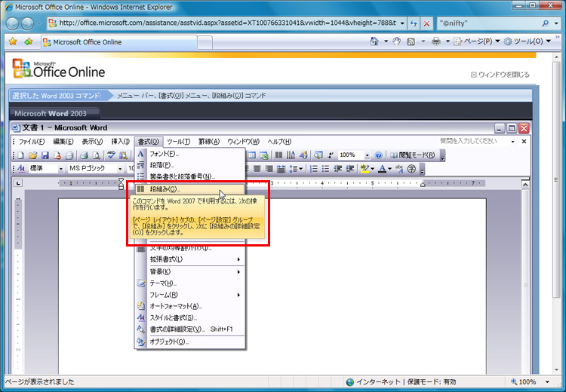
Task: Click the numbered list icon in formatting toolbar
Action: (314, 168)
